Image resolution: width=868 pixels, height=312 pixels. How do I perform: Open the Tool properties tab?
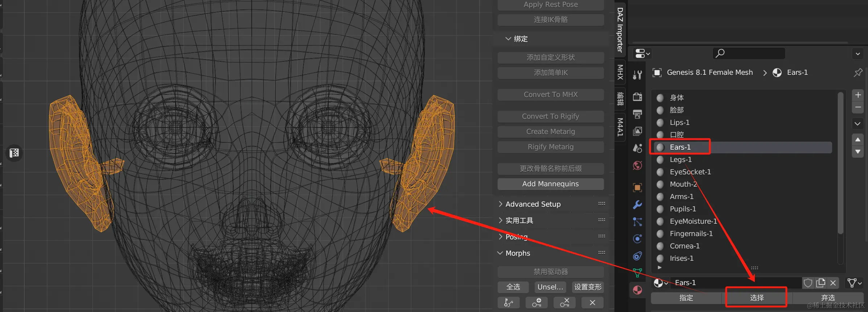pyautogui.click(x=637, y=75)
